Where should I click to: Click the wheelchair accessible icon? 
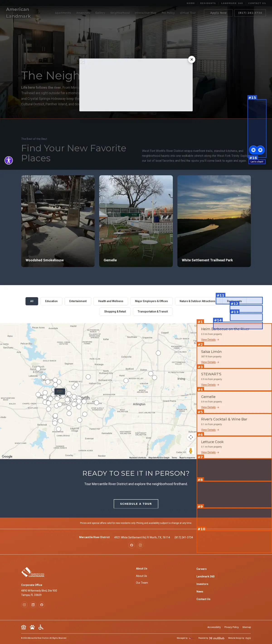point(41,627)
